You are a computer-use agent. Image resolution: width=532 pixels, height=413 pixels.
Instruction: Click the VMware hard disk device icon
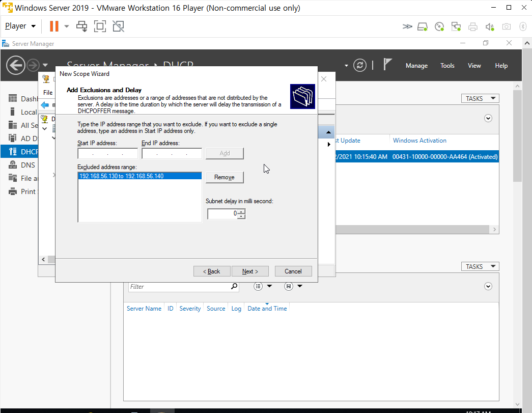[x=423, y=26]
